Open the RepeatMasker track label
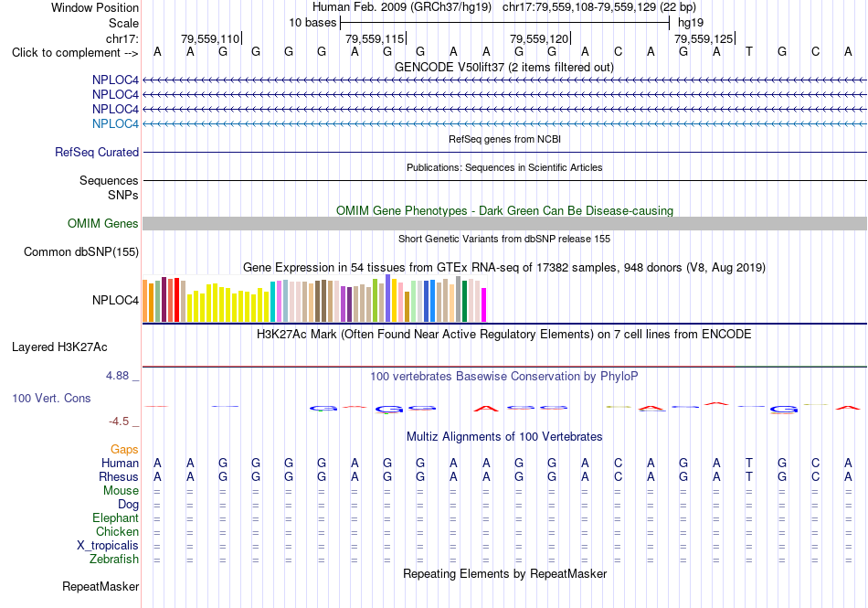The image size is (868, 608). click(101, 586)
